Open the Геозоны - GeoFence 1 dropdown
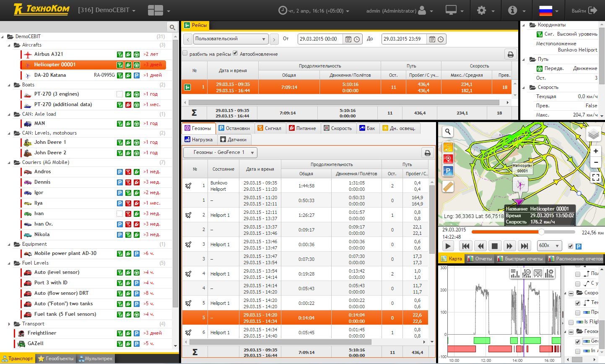 [x=220, y=153]
